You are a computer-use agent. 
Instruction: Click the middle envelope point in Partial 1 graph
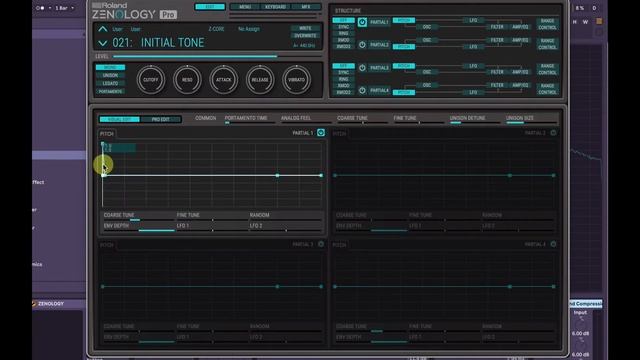pyautogui.click(x=278, y=175)
